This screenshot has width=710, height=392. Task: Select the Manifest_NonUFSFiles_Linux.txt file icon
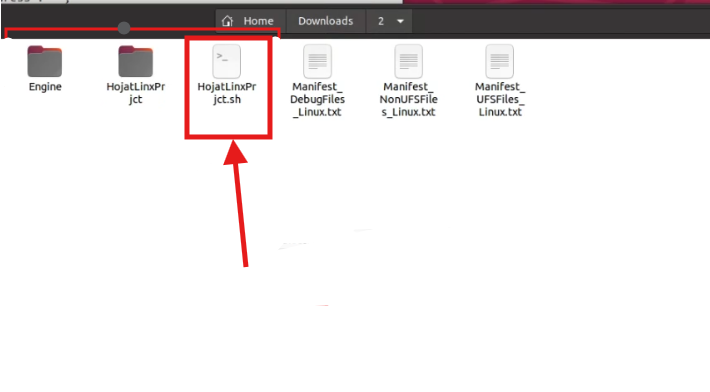click(408, 61)
